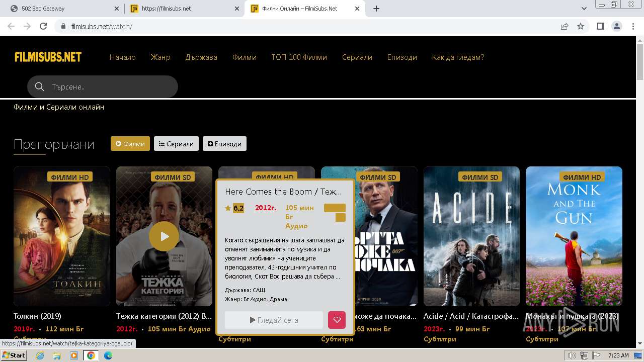The image size is (644, 362).
Task: Click the Start button
Action: [x=14, y=355]
